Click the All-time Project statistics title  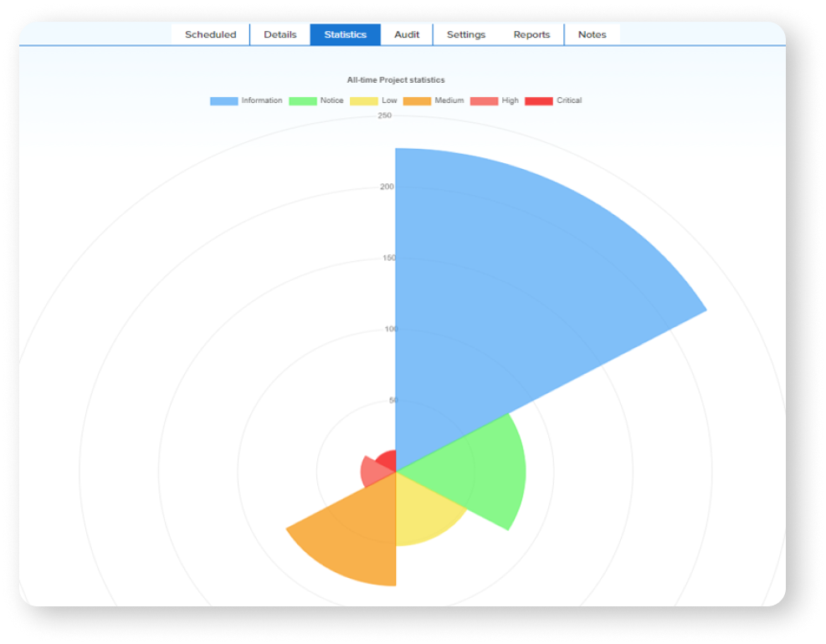(x=396, y=80)
